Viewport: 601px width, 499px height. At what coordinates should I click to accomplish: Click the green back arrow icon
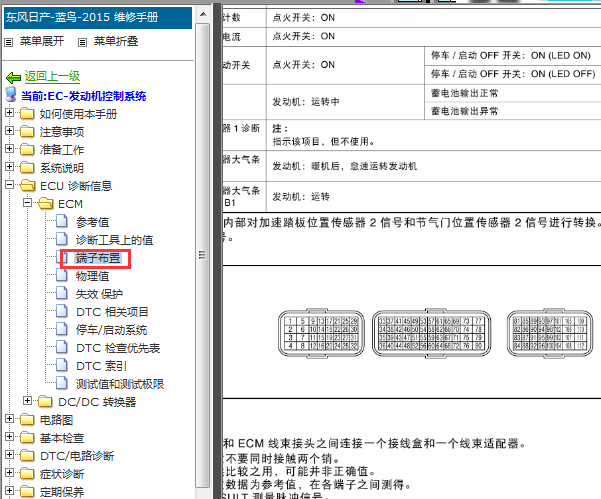(13, 78)
